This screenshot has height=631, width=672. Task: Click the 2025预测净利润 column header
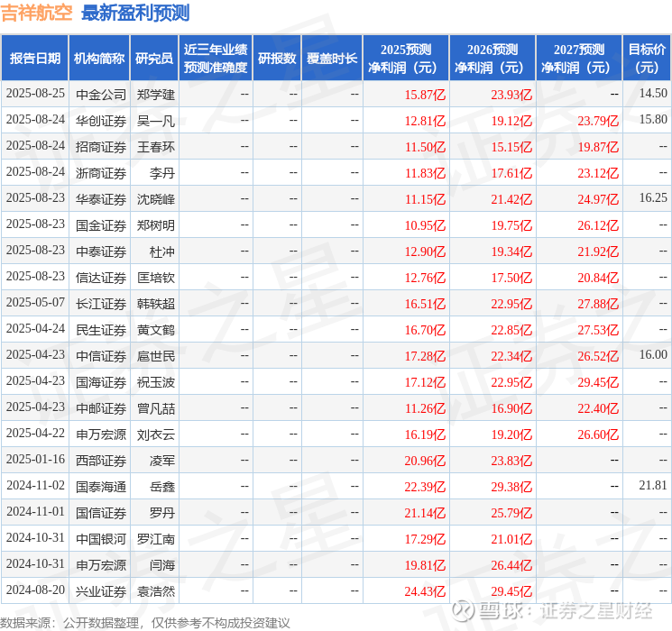(x=406, y=59)
